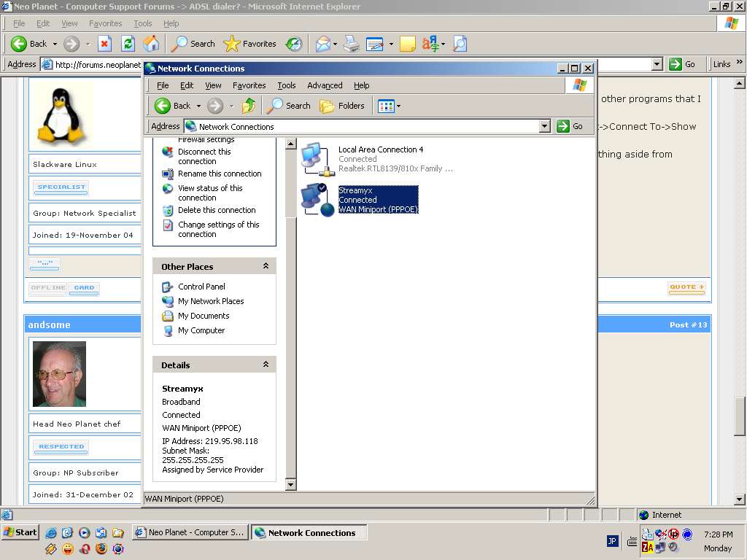Screen dimensions: 747x560
Task: Click the task pane scroll-down arrow
Action: (290, 485)
